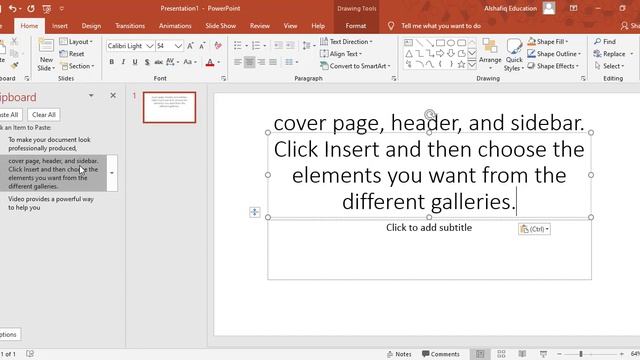The image size is (640, 360).
Task: Select the oval shape in shapes gallery
Action: 451,42
